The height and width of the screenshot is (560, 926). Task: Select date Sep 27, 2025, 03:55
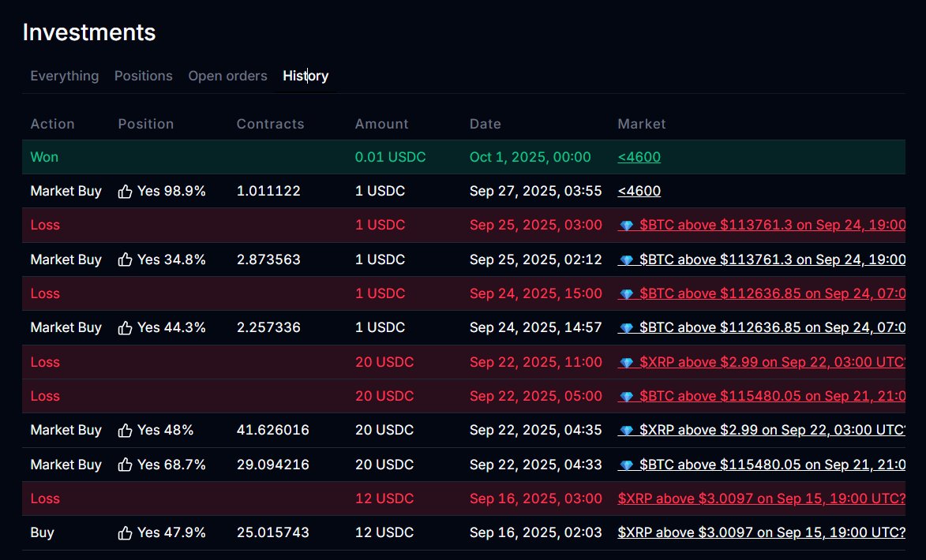pyautogui.click(x=536, y=191)
